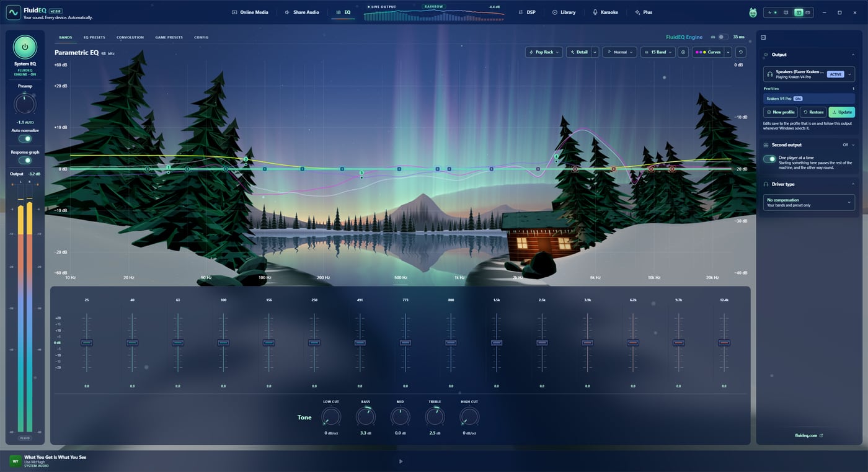Click the Restore button
Screen dimensions: 868x472
[x=813, y=112]
